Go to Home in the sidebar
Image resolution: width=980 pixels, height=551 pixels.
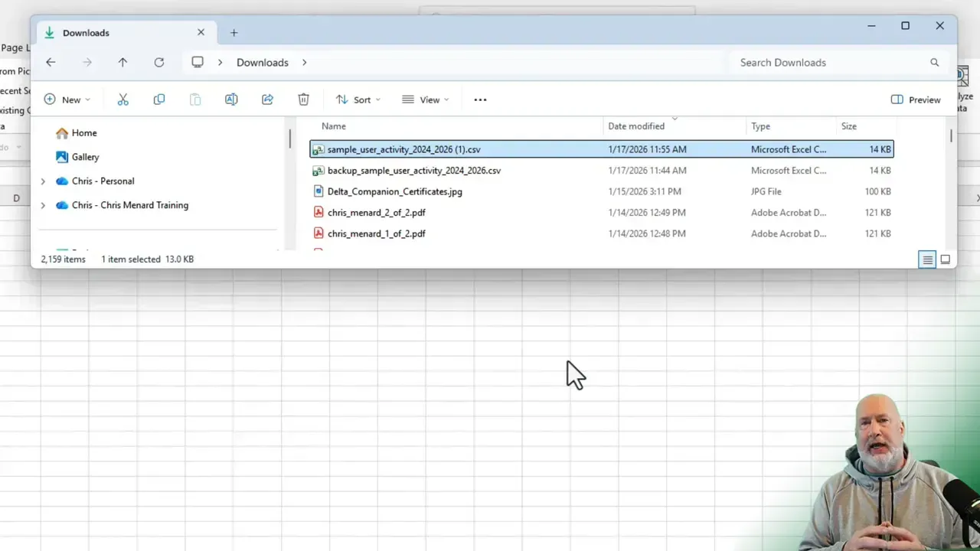click(84, 132)
